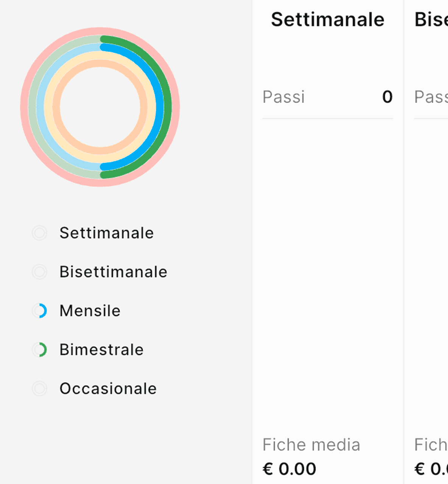Expand the Settimanale statistics column

point(327,19)
